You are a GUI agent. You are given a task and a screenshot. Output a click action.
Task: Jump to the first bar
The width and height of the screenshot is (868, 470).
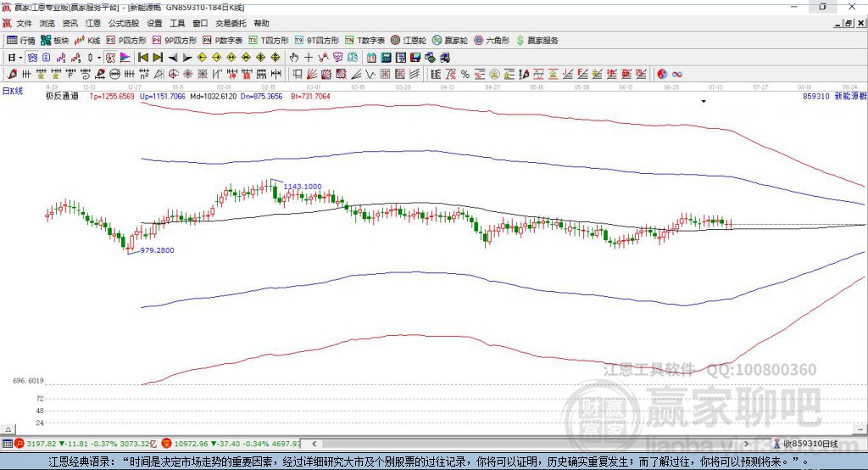(x=142, y=58)
